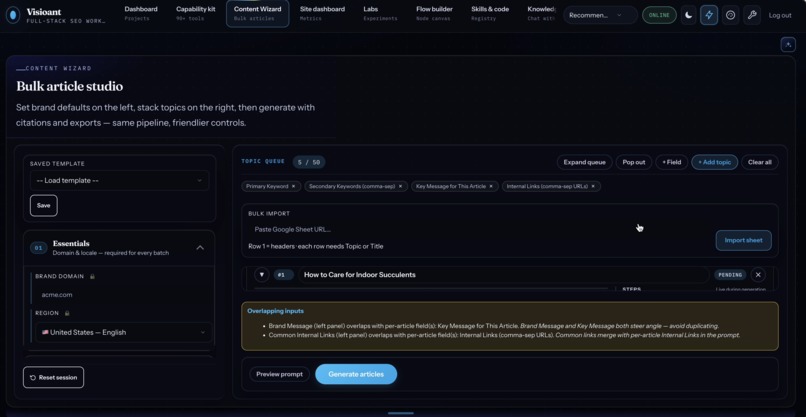
Task: Click the Preview prompt button
Action: point(280,374)
